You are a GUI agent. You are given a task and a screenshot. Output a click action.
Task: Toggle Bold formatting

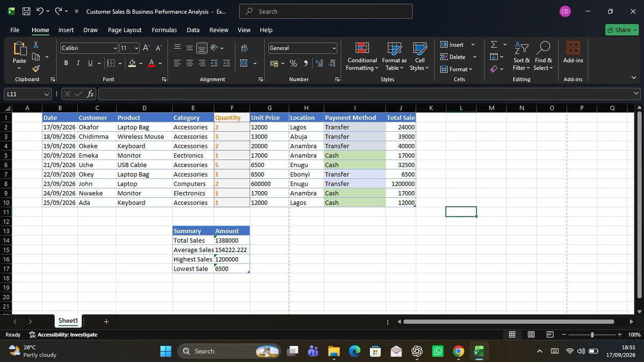[x=66, y=63]
